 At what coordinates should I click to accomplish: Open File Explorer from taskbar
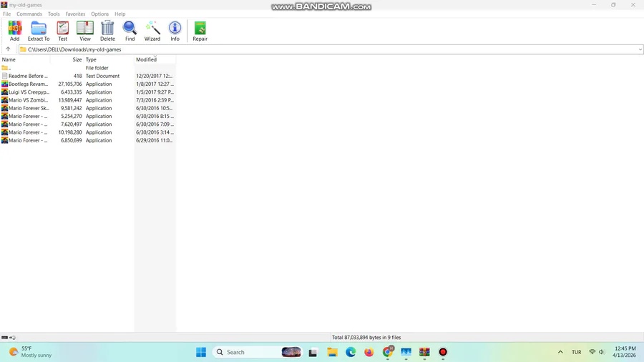(x=332, y=352)
